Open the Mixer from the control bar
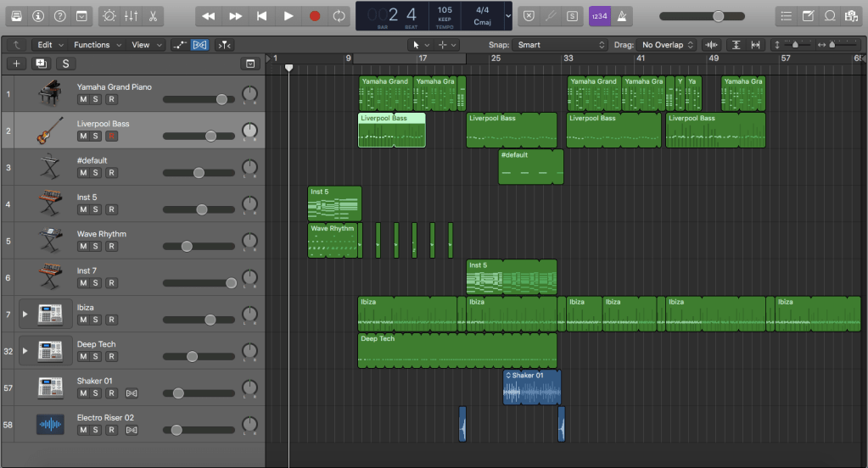Viewport: 868px width, 468px height. (132, 16)
